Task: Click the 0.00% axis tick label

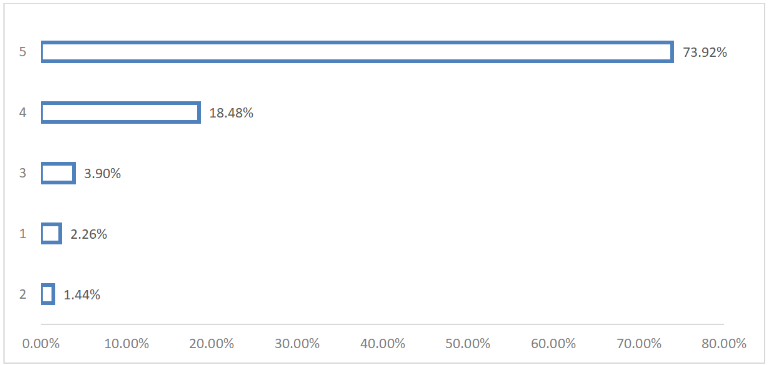Action: (x=41, y=343)
